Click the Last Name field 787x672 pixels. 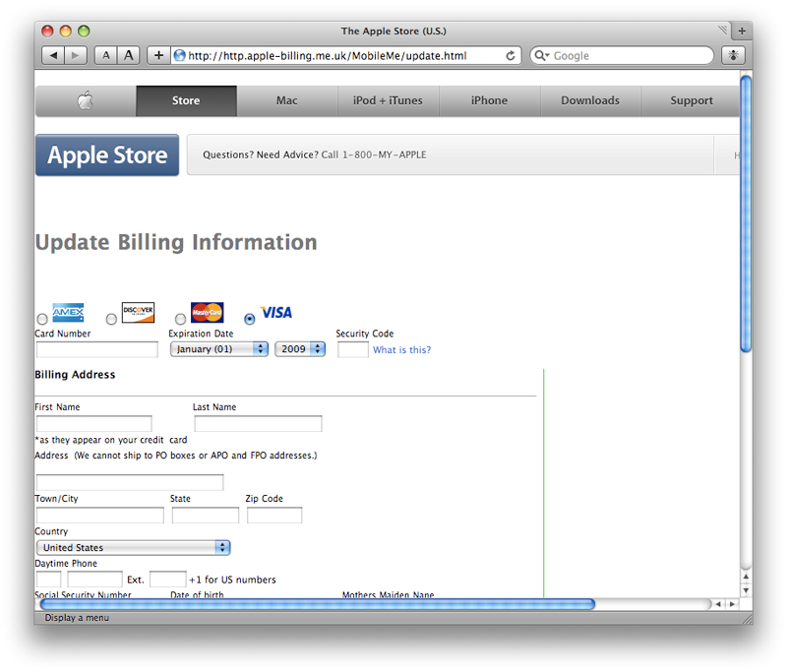click(258, 424)
